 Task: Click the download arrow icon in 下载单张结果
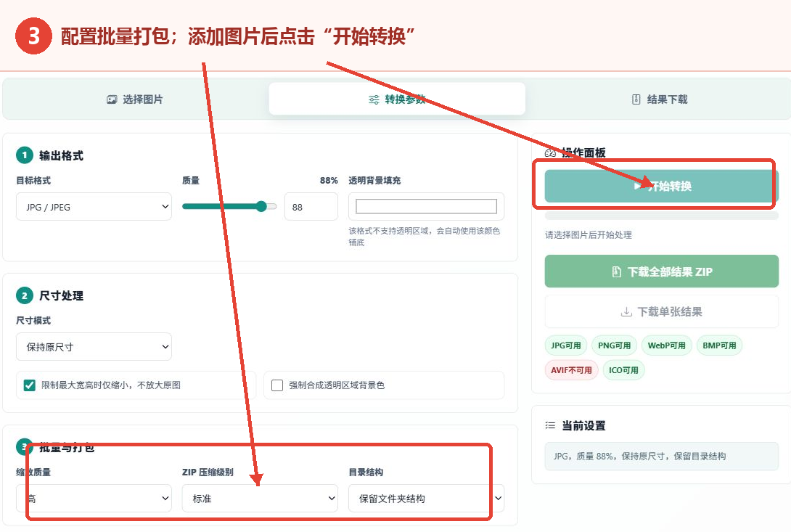626,311
